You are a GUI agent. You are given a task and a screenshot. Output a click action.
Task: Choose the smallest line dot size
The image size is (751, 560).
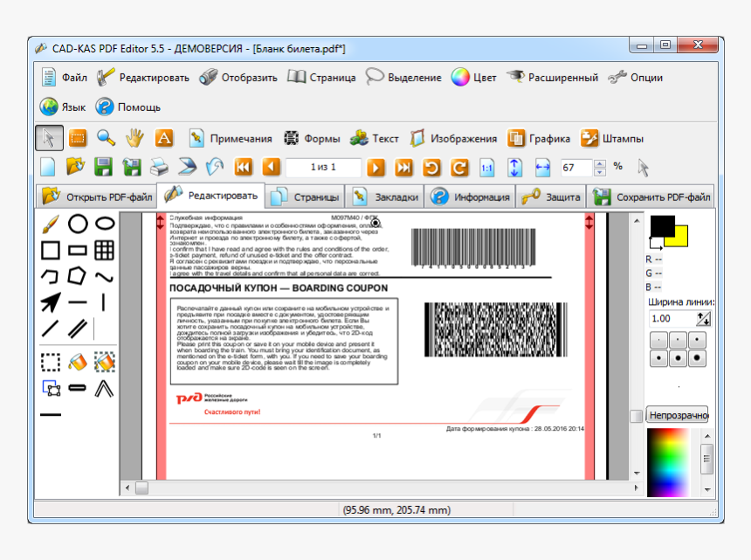pyautogui.click(x=659, y=340)
